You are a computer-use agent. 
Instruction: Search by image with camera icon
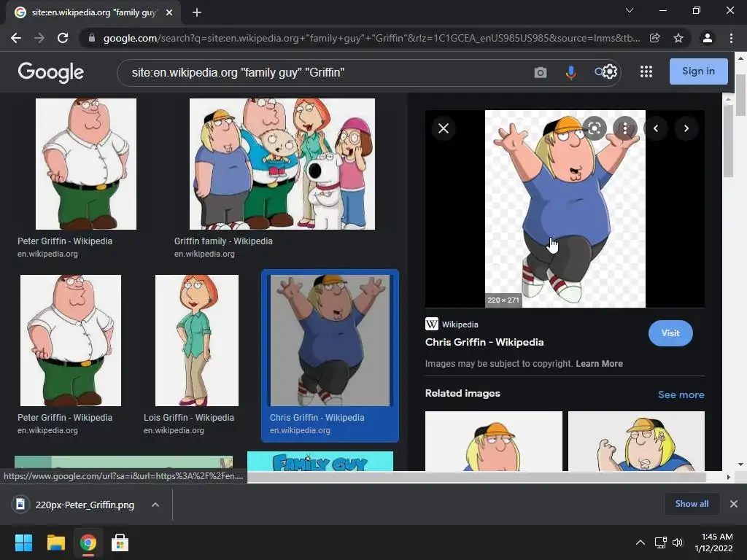pyautogui.click(x=541, y=72)
